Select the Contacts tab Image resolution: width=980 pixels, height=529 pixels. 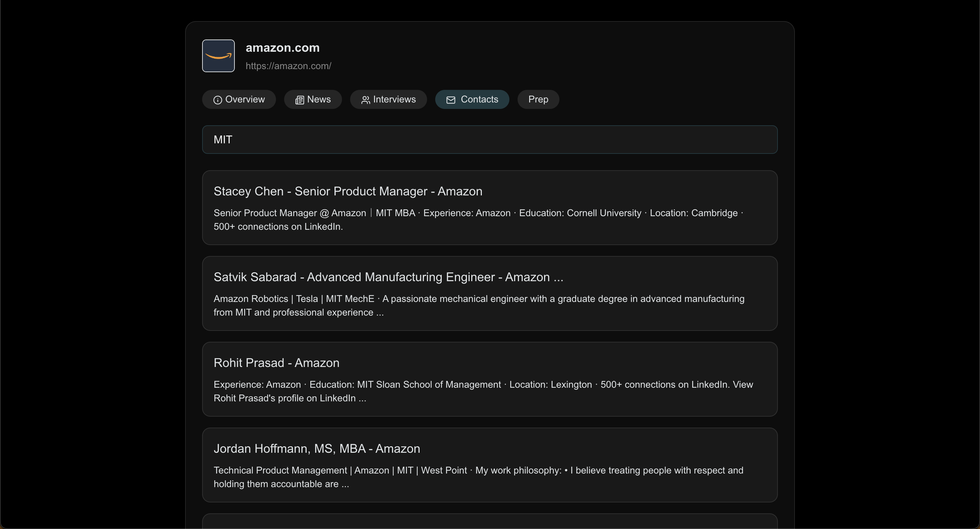(472, 99)
